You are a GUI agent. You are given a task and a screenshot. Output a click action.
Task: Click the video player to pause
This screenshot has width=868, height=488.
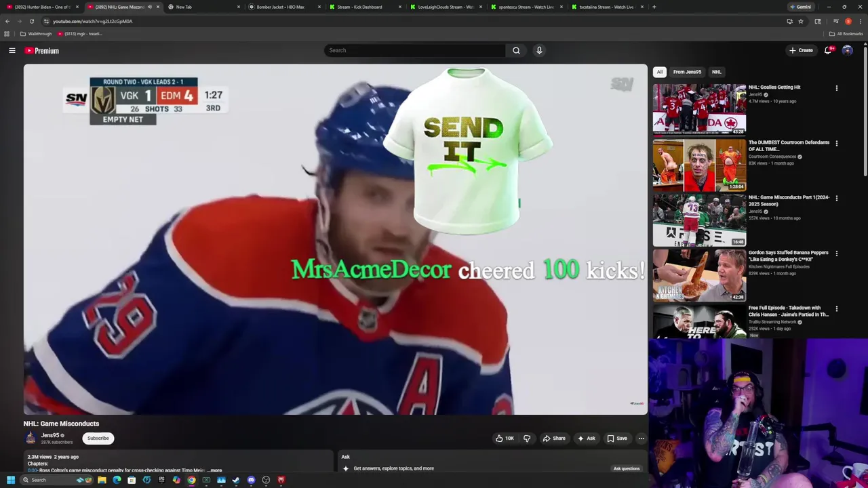coord(336,239)
